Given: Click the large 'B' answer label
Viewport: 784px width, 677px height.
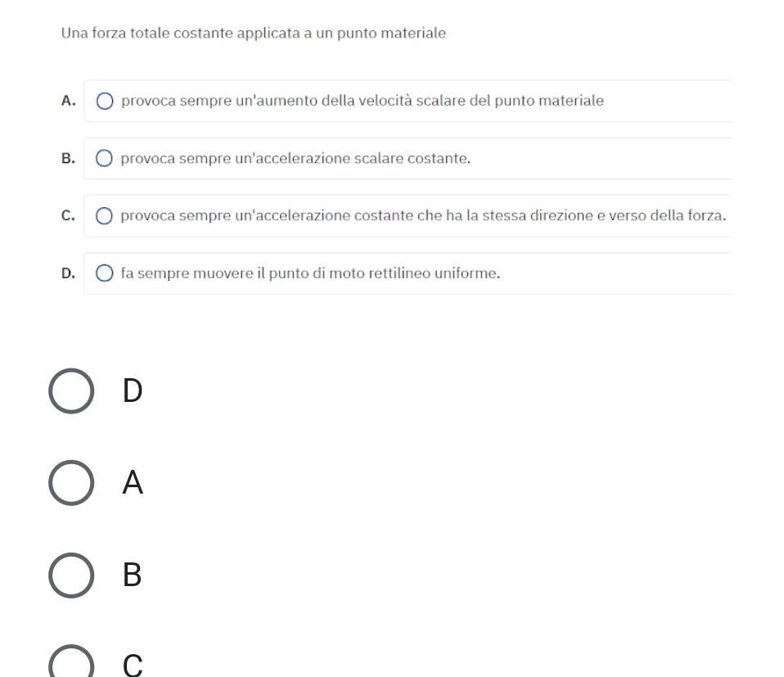Looking at the screenshot, I should 132,575.
